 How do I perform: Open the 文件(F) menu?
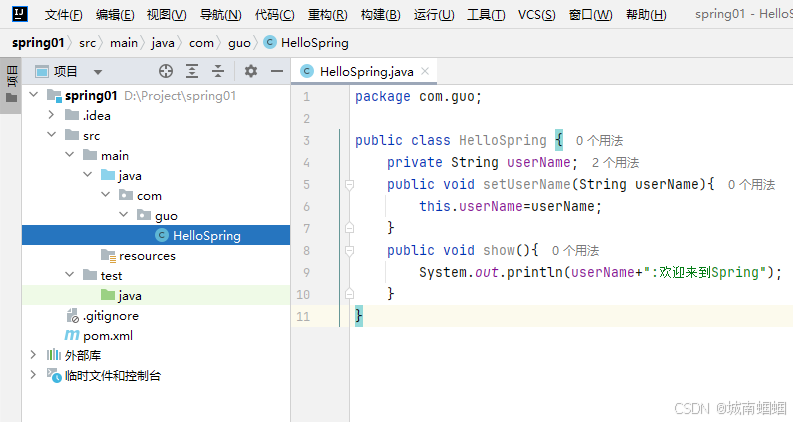(64, 15)
